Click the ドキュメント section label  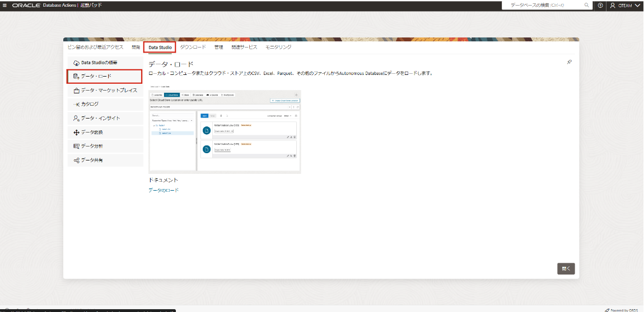163,180
